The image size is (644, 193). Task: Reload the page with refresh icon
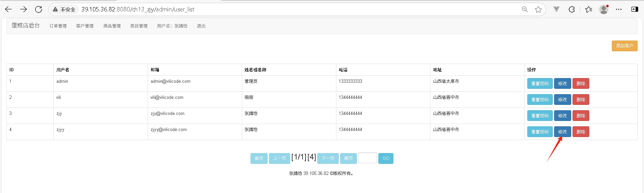pyautogui.click(x=39, y=9)
